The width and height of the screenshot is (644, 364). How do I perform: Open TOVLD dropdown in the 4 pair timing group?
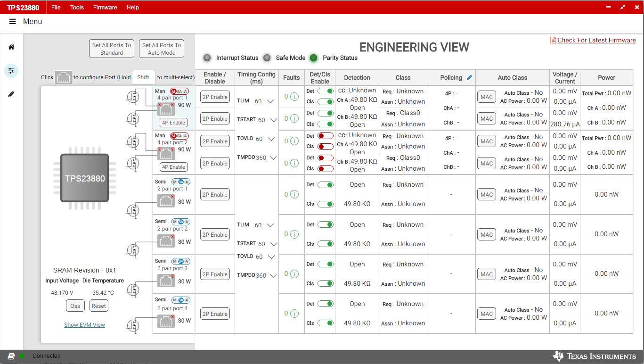(271, 139)
